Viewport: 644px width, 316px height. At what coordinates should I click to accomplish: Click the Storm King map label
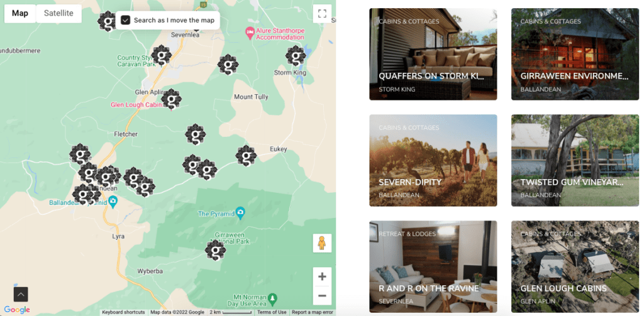[x=291, y=73]
